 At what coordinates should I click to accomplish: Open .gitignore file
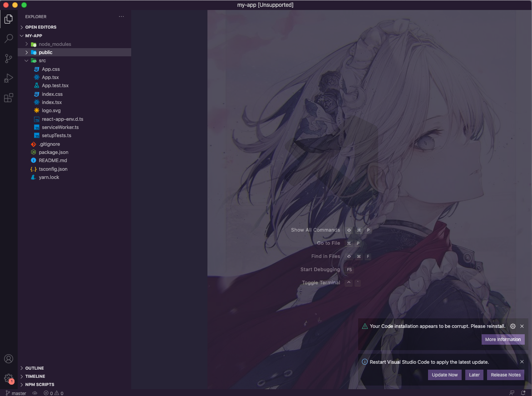(x=74, y=144)
